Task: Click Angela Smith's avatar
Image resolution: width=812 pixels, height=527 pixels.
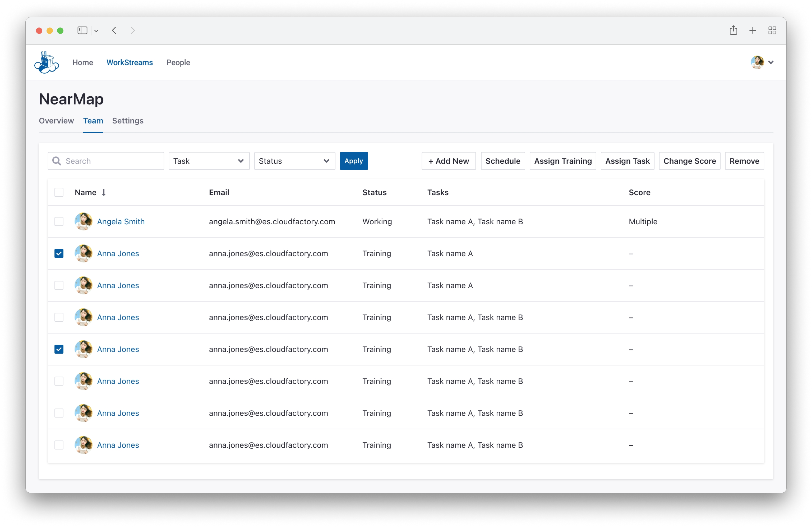Action: 83,221
